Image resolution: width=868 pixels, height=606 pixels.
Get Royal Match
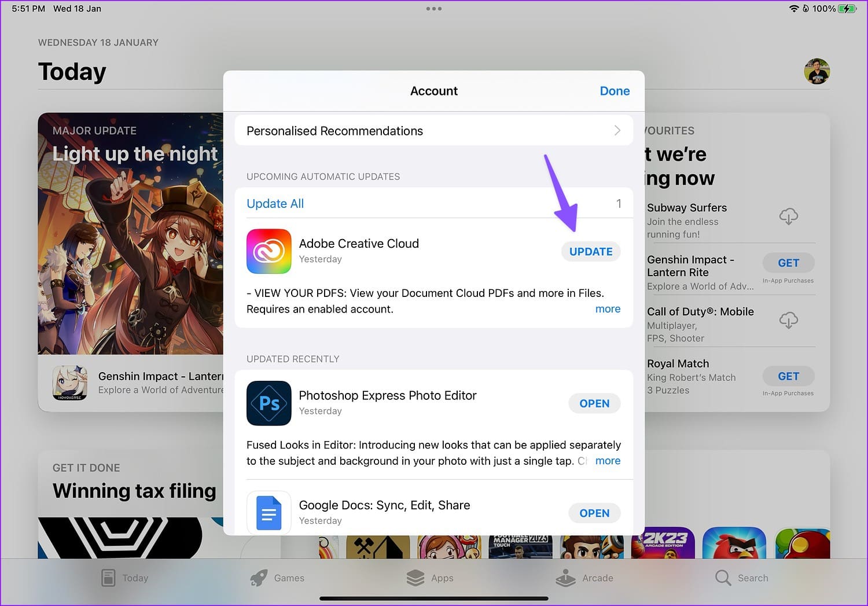click(788, 376)
